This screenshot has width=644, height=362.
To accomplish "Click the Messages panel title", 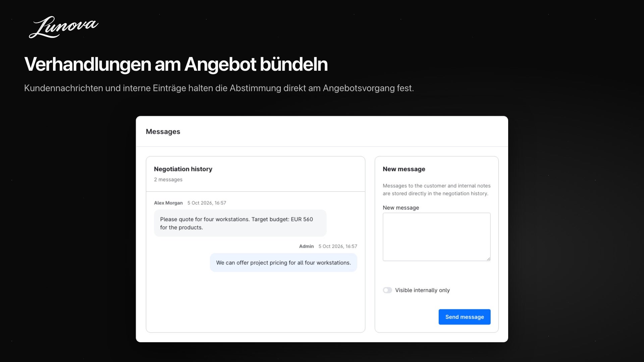I will pyautogui.click(x=163, y=132).
